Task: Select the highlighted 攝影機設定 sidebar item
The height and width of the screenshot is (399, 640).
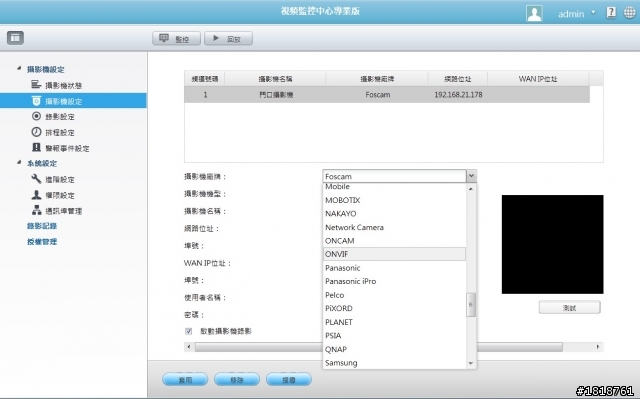Action: point(73,101)
